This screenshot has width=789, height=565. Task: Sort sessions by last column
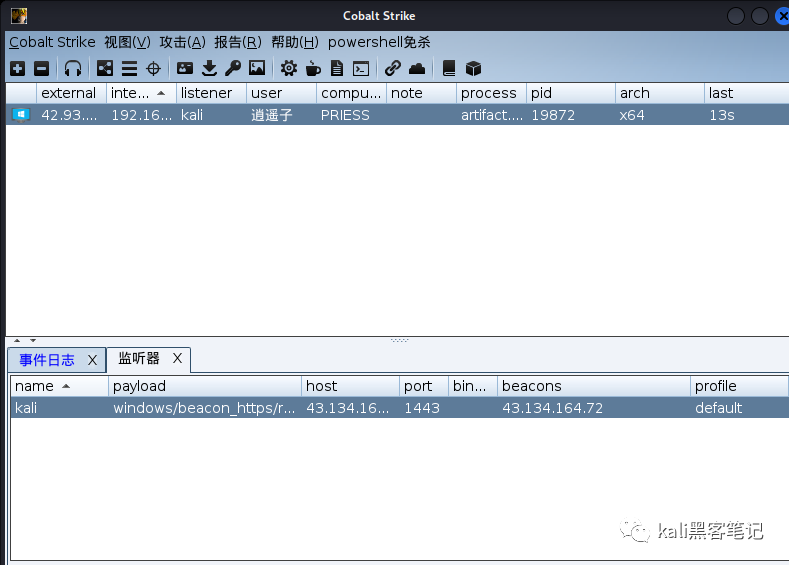[x=746, y=93]
